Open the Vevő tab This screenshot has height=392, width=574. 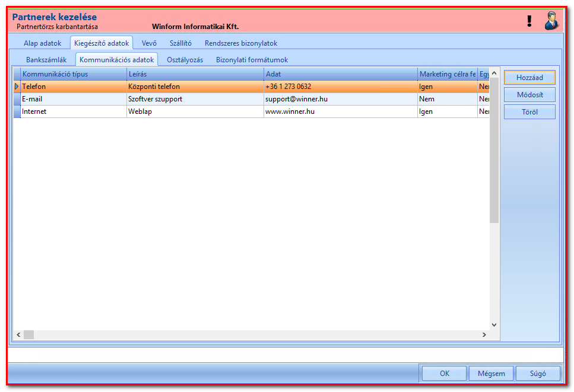tap(149, 43)
